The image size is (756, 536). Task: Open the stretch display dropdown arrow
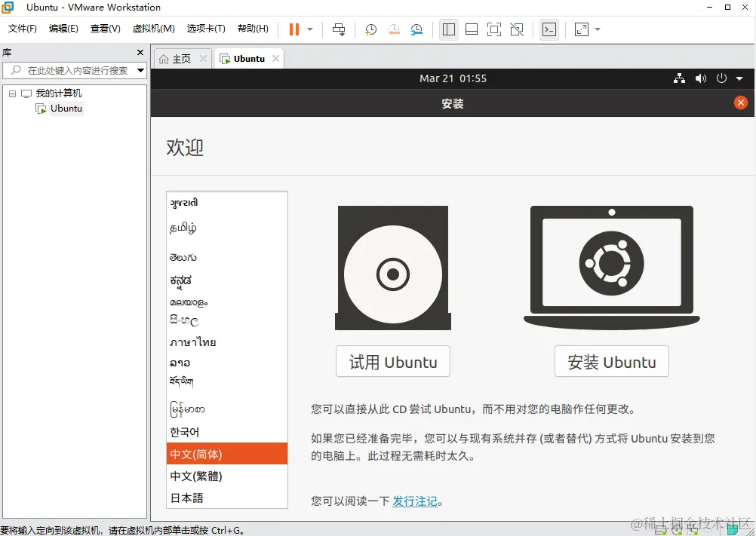point(598,29)
